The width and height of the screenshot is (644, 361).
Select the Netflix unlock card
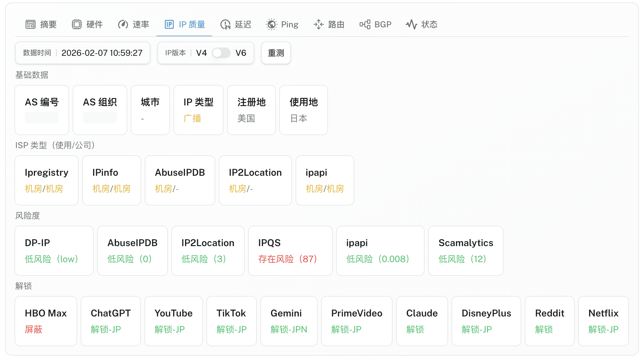(x=603, y=321)
